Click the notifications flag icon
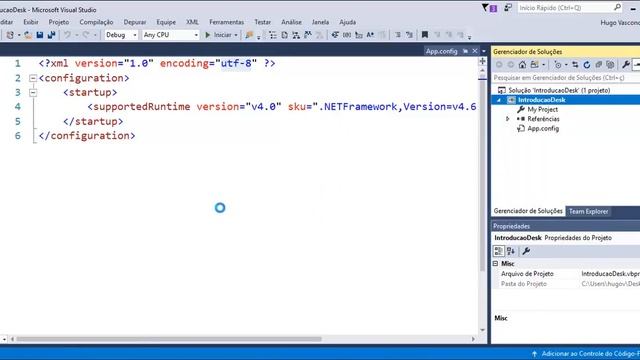Image resolution: width=640 pixels, height=360 pixels. pyautogui.click(x=489, y=8)
